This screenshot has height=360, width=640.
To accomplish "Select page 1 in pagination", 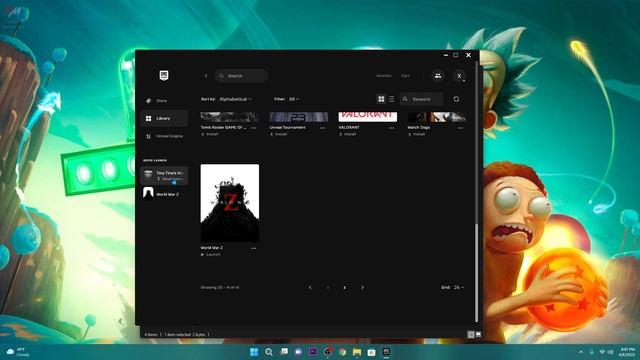I will click(328, 287).
